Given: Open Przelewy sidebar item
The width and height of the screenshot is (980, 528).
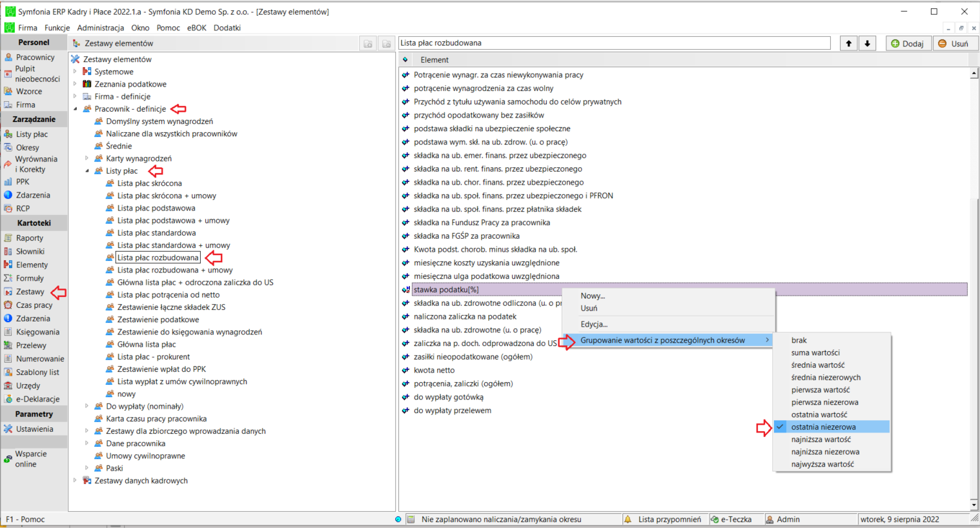Looking at the screenshot, I should coord(31,345).
